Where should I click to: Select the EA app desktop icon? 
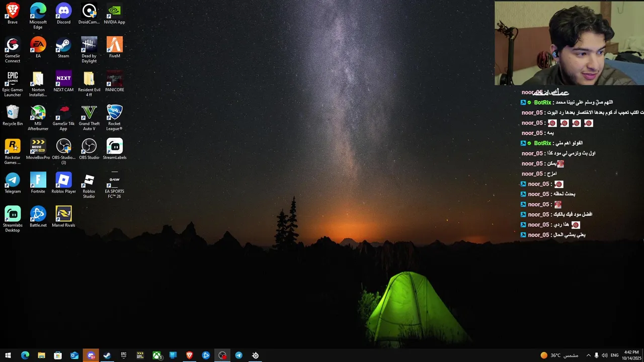(x=38, y=47)
